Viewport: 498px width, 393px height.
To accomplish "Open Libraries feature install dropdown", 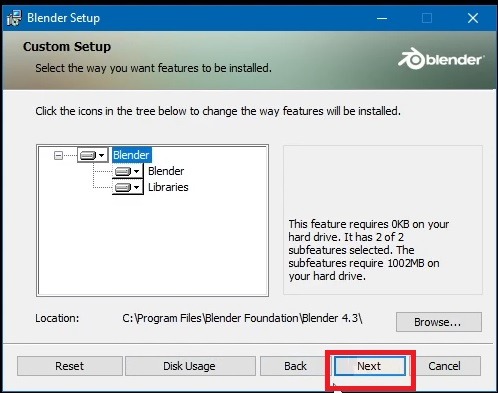I will pos(128,187).
